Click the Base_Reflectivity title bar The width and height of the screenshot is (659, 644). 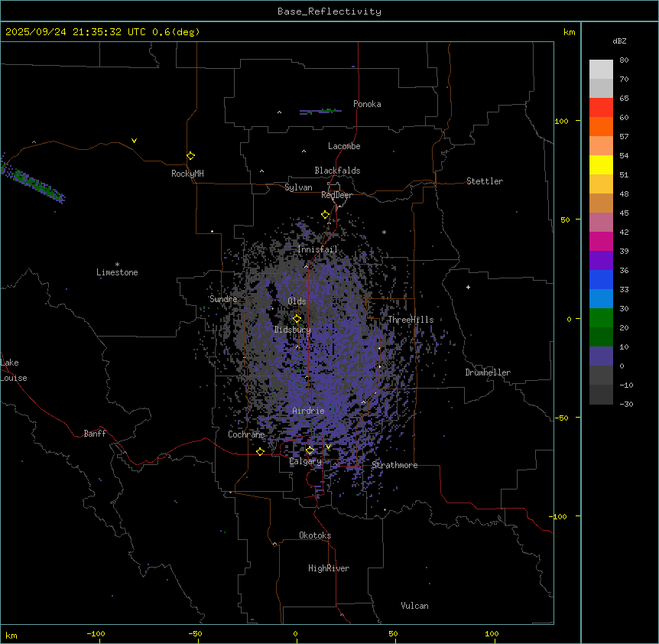coord(329,11)
